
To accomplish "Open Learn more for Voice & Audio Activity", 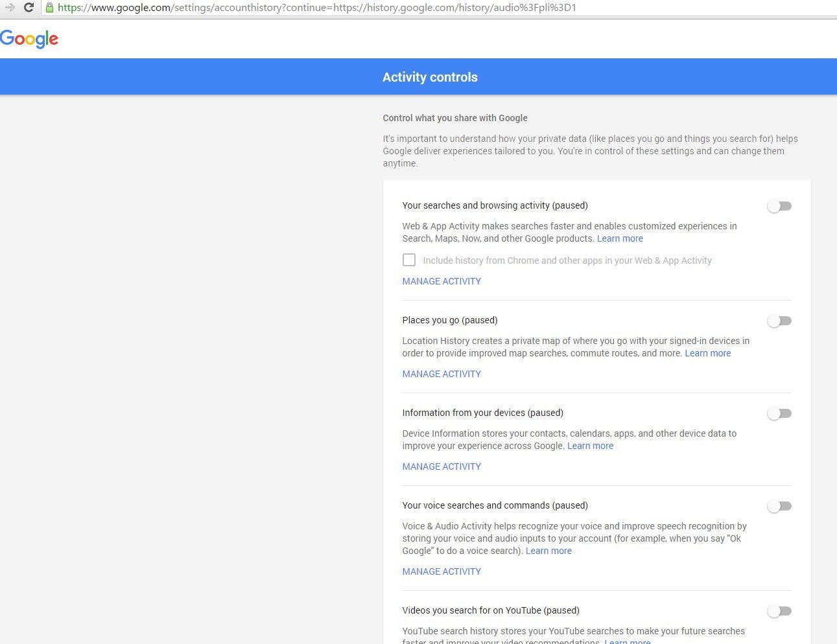I will click(548, 551).
